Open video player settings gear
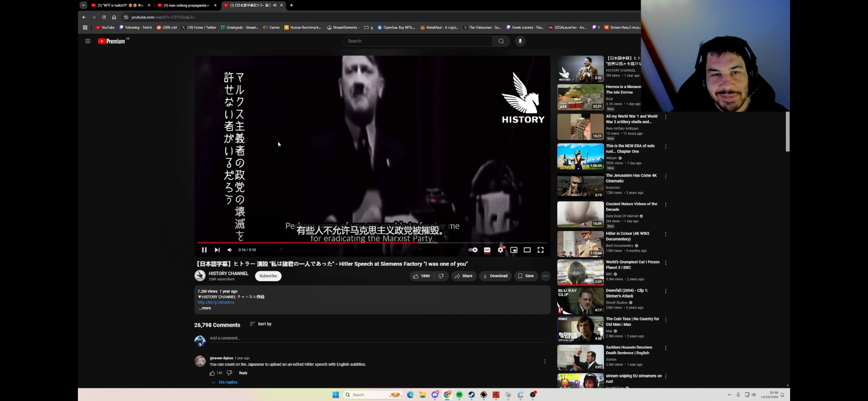The width and height of the screenshot is (868, 401). [500, 250]
